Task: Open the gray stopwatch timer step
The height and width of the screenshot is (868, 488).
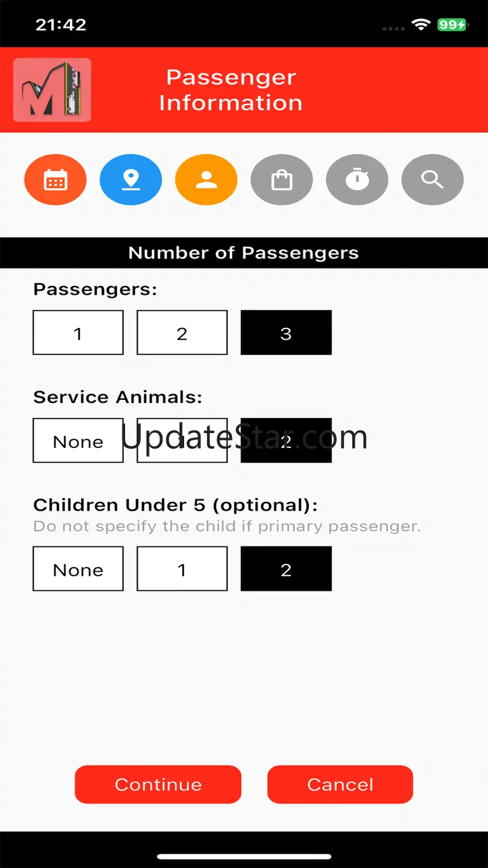Action: 357,180
